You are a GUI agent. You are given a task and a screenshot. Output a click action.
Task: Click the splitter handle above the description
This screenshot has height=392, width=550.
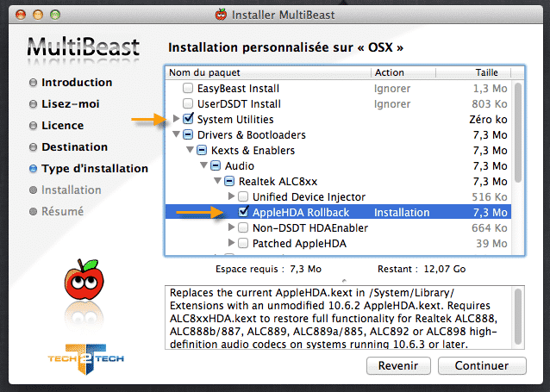point(345,279)
